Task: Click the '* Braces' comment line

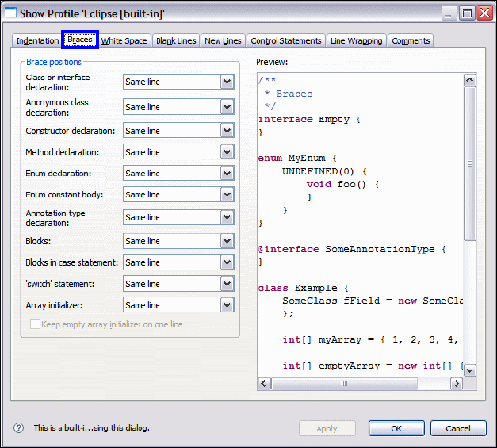Action: tap(289, 94)
